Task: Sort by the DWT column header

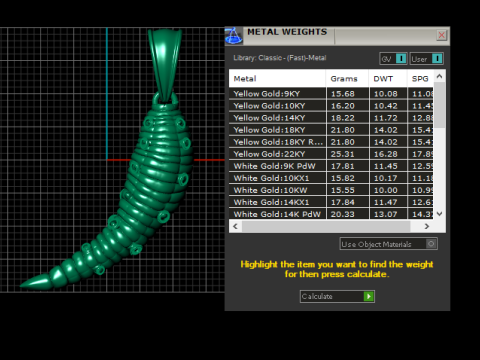Action: (x=388, y=79)
